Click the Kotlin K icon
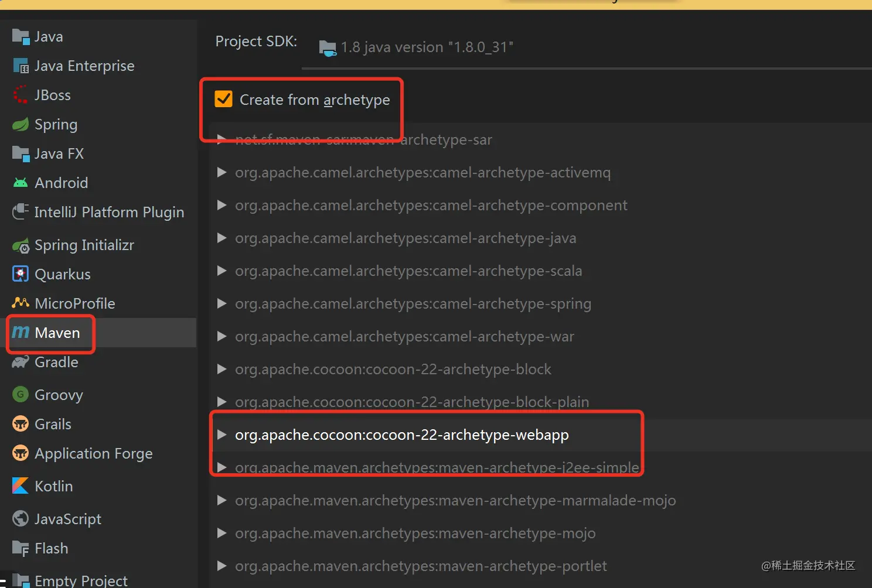Image resolution: width=872 pixels, height=588 pixels. point(21,486)
